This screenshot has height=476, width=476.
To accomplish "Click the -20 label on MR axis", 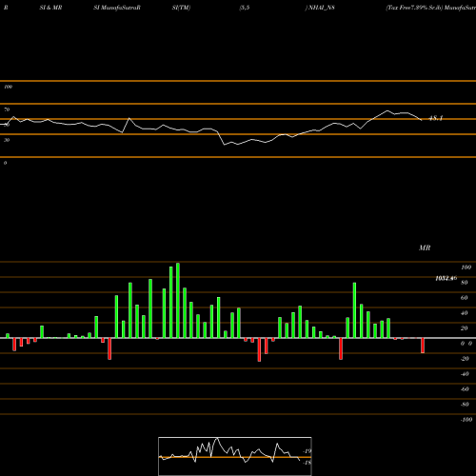I will 465,359.
